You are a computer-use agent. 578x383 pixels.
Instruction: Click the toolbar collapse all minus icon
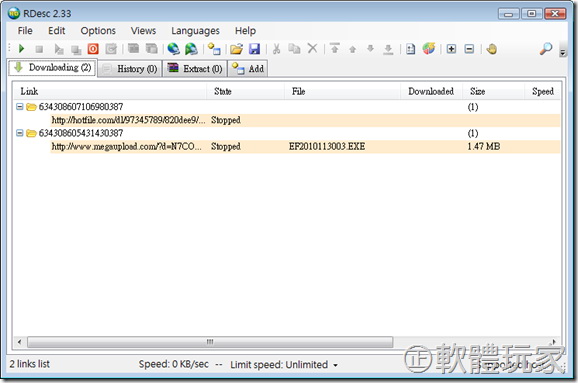click(469, 49)
